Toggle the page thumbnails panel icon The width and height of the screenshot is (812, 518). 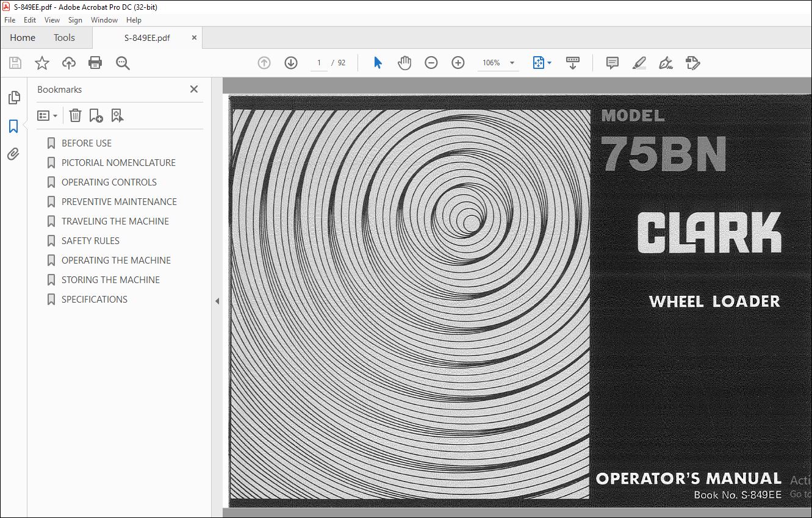tap(13, 98)
